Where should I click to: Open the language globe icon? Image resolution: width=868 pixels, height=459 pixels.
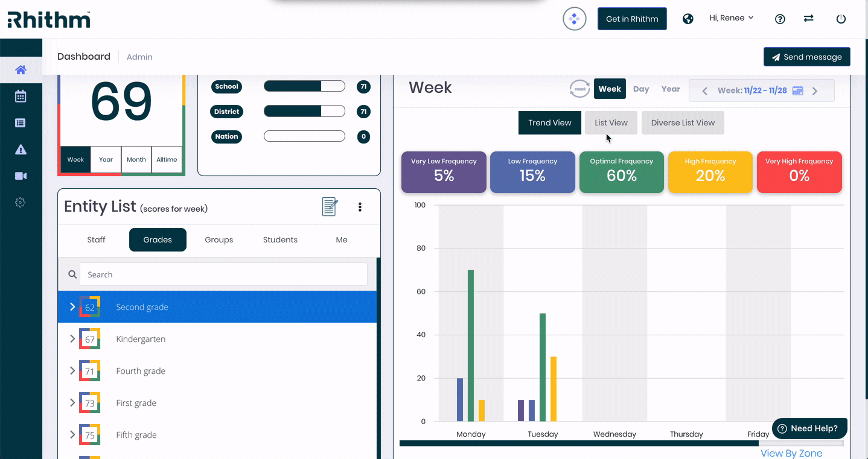click(x=688, y=19)
